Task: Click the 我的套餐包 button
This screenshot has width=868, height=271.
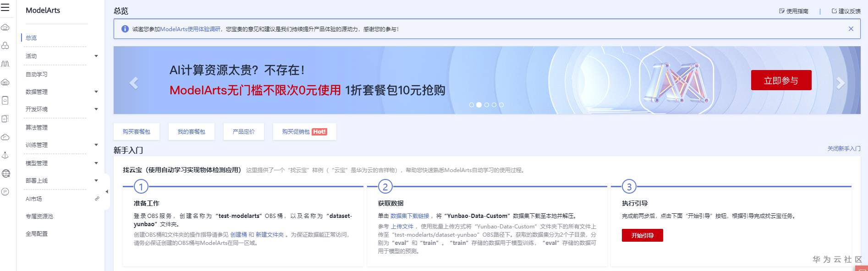Action: click(x=192, y=131)
